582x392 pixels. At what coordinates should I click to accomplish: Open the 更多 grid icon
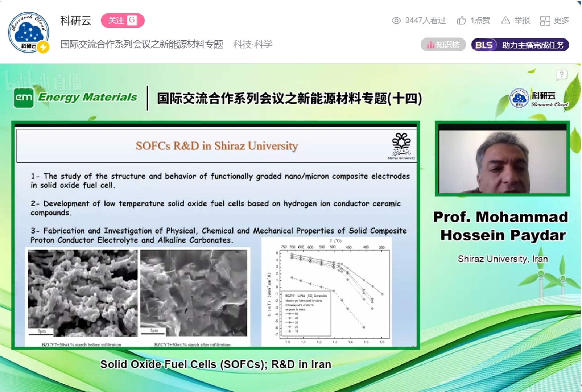pos(545,21)
